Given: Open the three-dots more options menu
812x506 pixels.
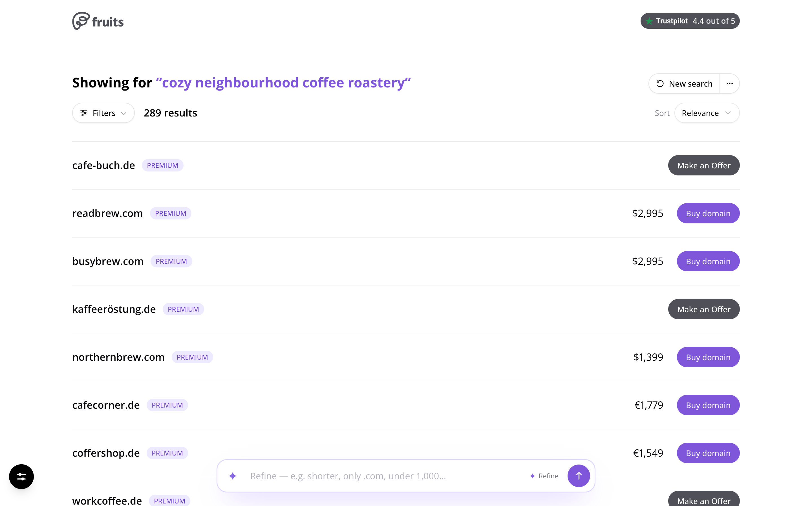Looking at the screenshot, I should tap(729, 84).
